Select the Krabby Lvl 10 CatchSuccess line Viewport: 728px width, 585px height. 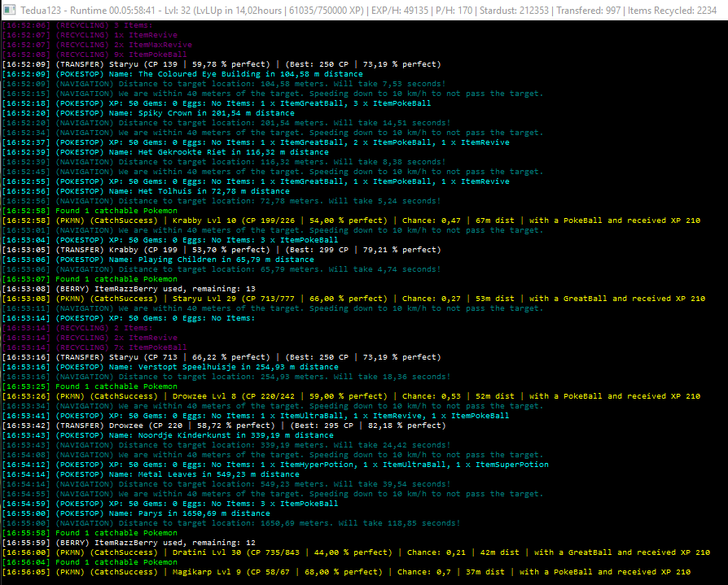351,220
